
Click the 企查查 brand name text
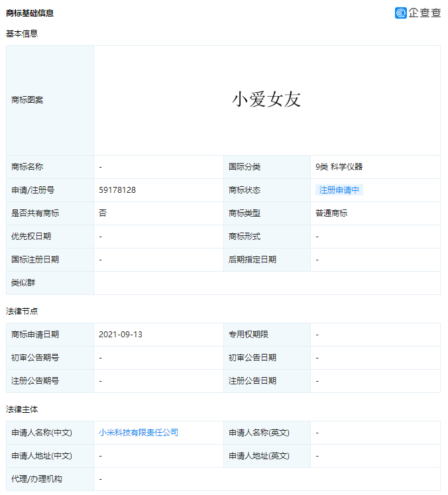click(424, 13)
